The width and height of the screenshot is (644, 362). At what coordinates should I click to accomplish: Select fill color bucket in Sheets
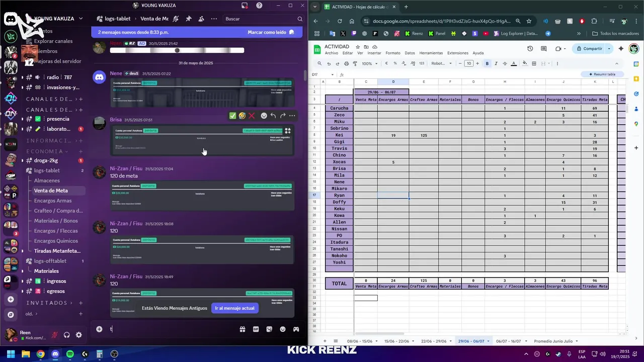[x=525, y=64]
